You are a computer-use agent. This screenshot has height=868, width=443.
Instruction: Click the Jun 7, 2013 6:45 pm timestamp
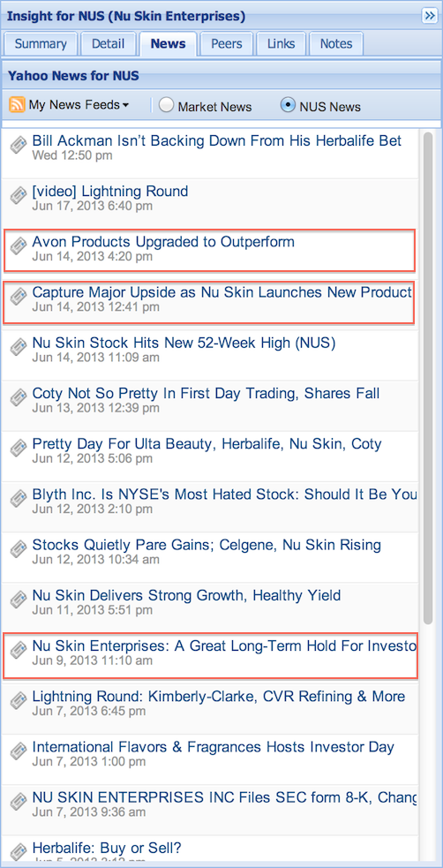pos(89,711)
